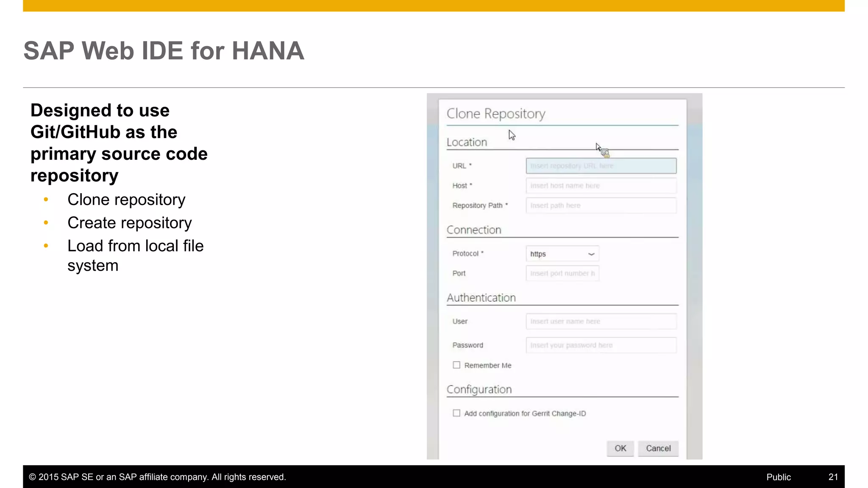Click the Port number input field
Screen dimensions: 868x488
tap(562, 273)
